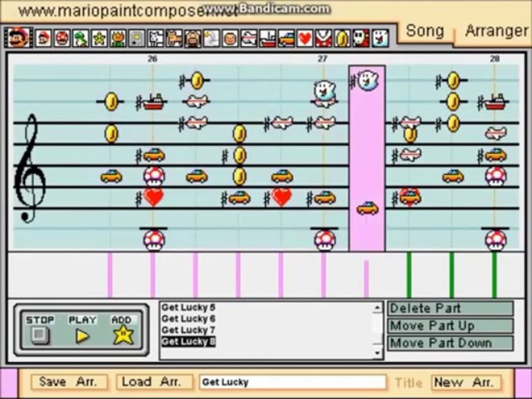Click the sharp Boo note in playhead column

click(x=368, y=80)
